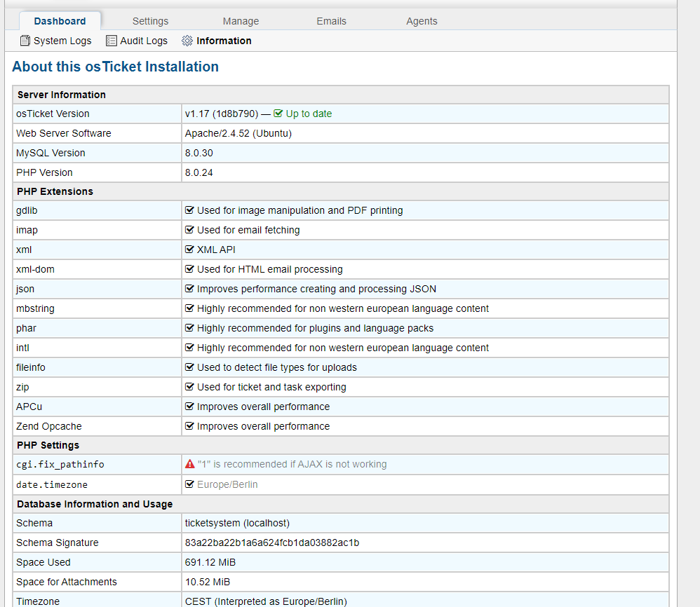
Task: Open the Audit Logs link
Action: pyautogui.click(x=144, y=41)
